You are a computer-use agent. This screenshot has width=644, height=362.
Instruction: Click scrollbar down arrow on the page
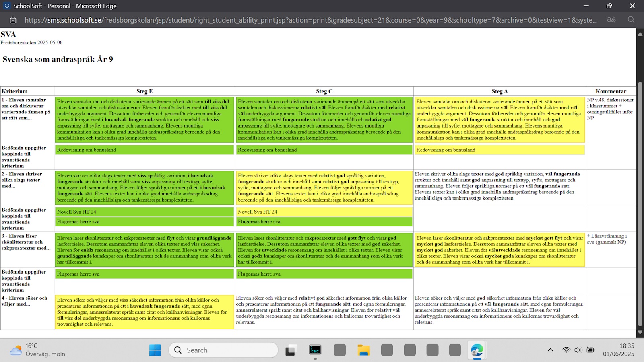coord(640,333)
